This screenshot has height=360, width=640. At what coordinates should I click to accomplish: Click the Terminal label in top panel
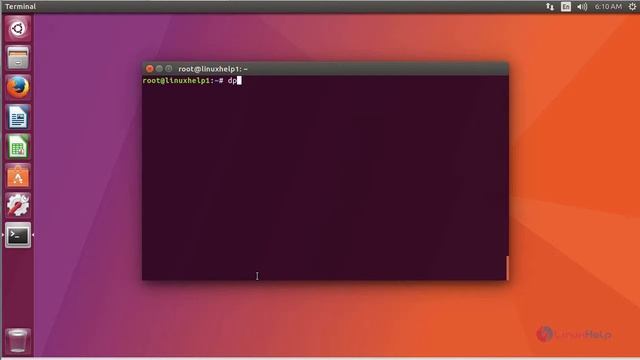point(20,7)
